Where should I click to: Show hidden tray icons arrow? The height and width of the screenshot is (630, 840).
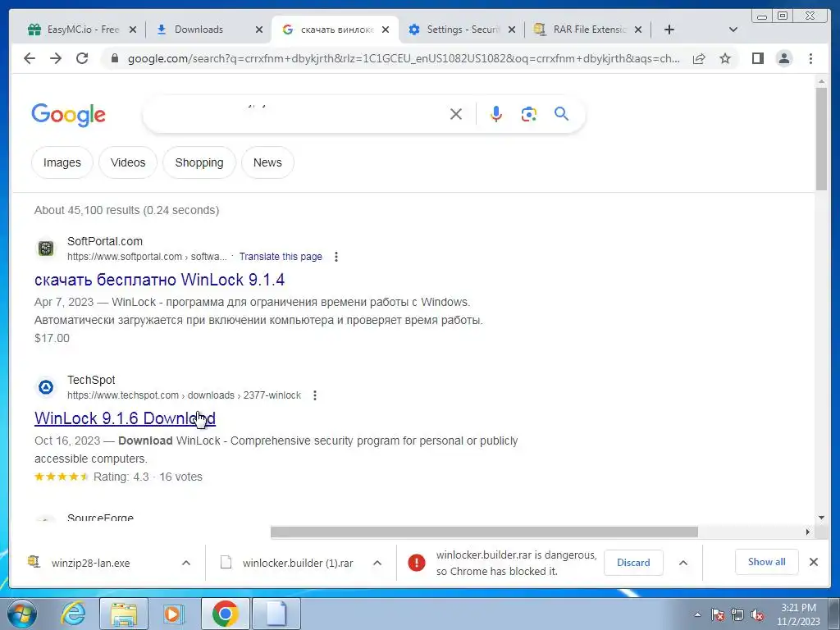click(697, 615)
